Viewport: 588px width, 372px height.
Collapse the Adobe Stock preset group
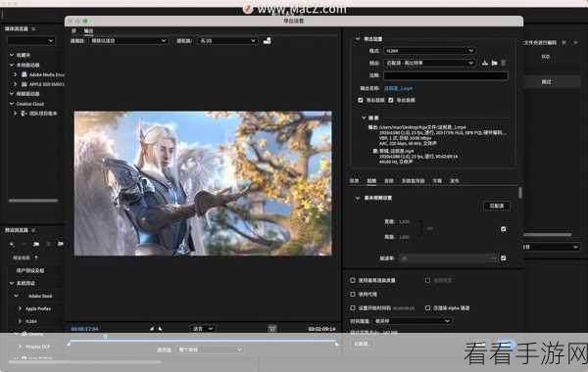[16, 296]
